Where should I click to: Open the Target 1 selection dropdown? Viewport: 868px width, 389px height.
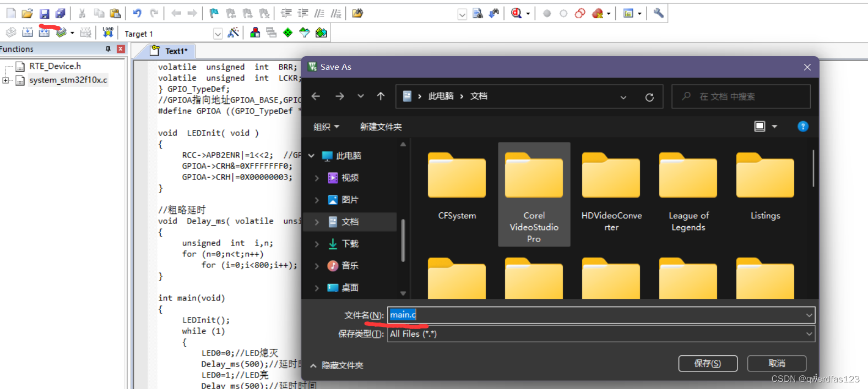click(x=218, y=34)
